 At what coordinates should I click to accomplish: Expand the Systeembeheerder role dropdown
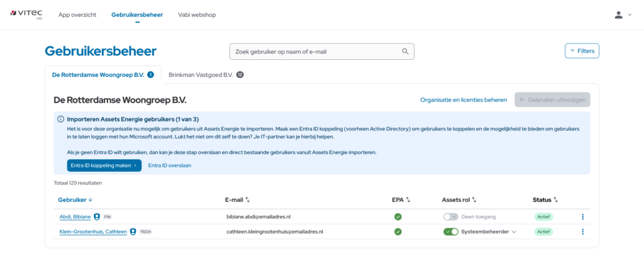click(514, 232)
